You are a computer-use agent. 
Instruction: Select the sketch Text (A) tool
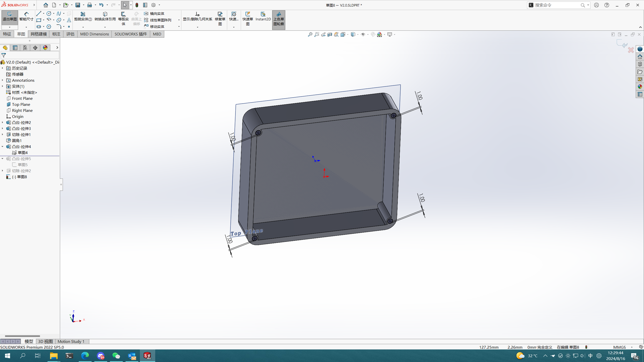click(69, 20)
